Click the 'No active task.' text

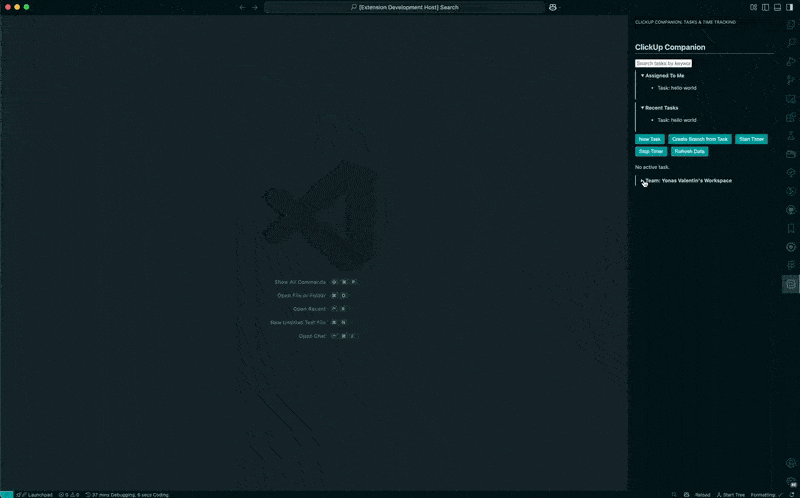coord(652,167)
